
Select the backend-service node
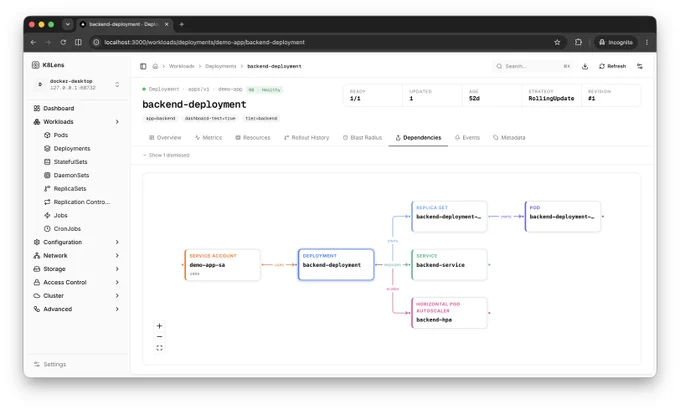(x=449, y=265)
